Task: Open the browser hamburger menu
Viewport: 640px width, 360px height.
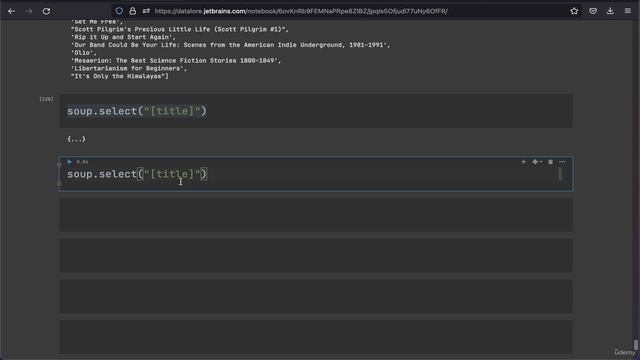Action: [628, 11]
